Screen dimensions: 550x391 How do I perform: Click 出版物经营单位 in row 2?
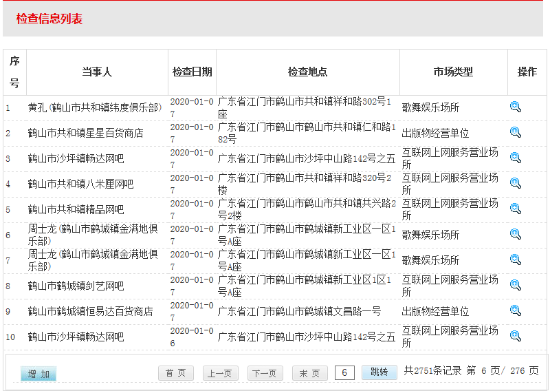pyautogui.click(x=435, y=133)
